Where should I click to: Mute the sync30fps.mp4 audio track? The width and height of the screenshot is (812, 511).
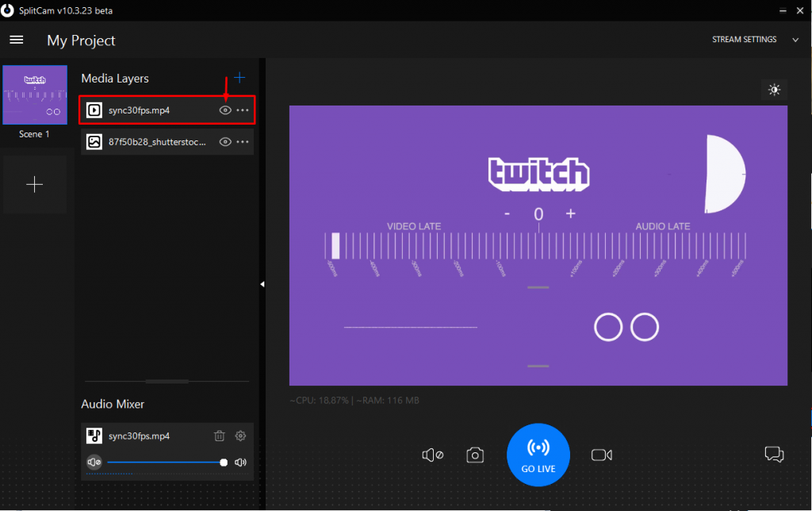pos(94,462)
